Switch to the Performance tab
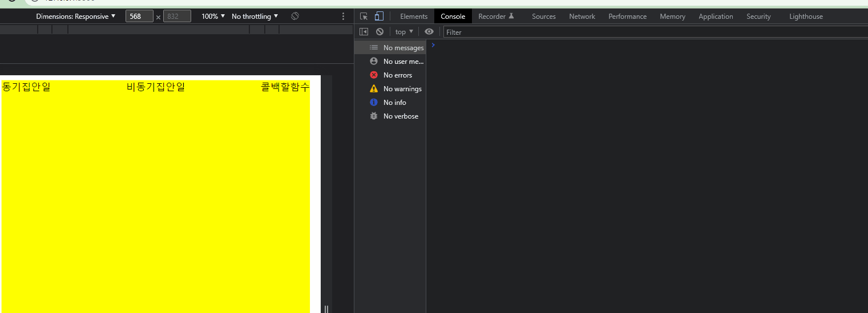 pyautogui.click(x=628, y=17)
